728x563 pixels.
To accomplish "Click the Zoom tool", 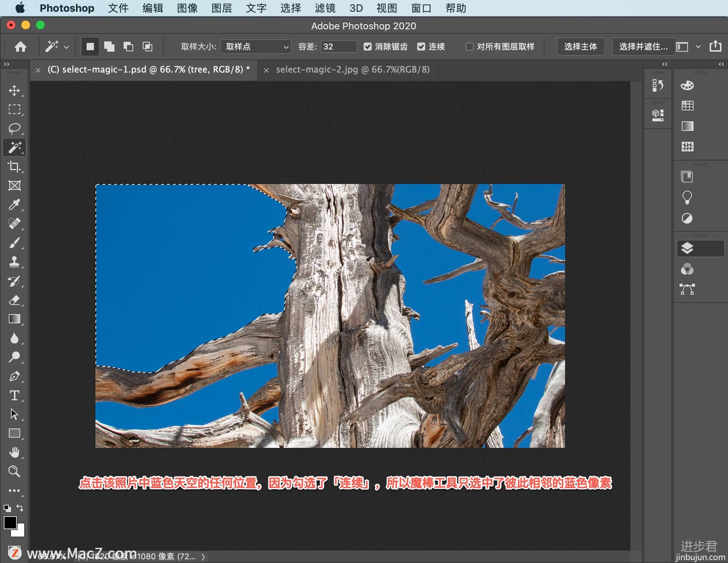I will (x=15, y=471).
